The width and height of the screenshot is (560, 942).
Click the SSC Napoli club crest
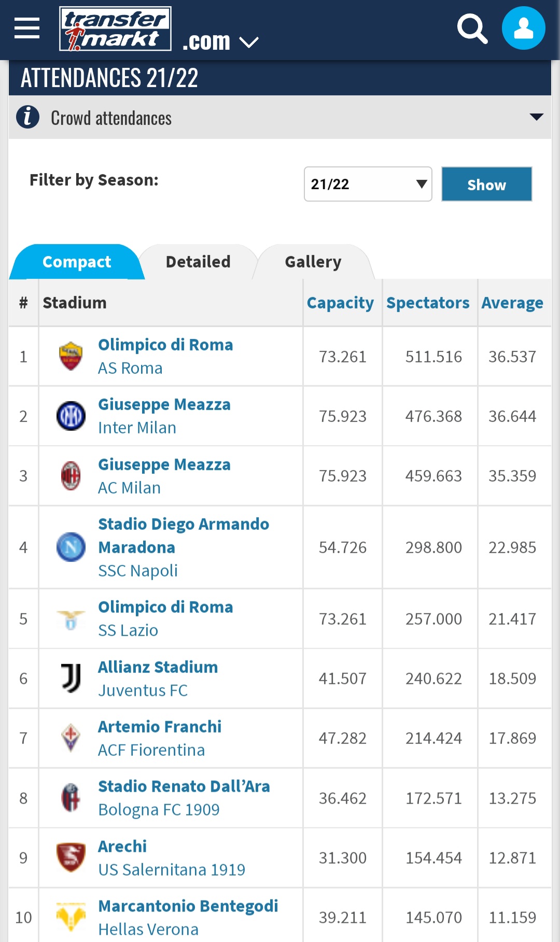(x=71, y=547)
